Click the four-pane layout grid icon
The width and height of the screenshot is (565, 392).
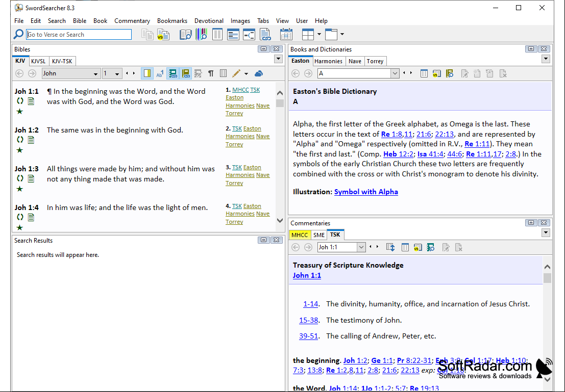pyautogui.click(x=308, y=35)
